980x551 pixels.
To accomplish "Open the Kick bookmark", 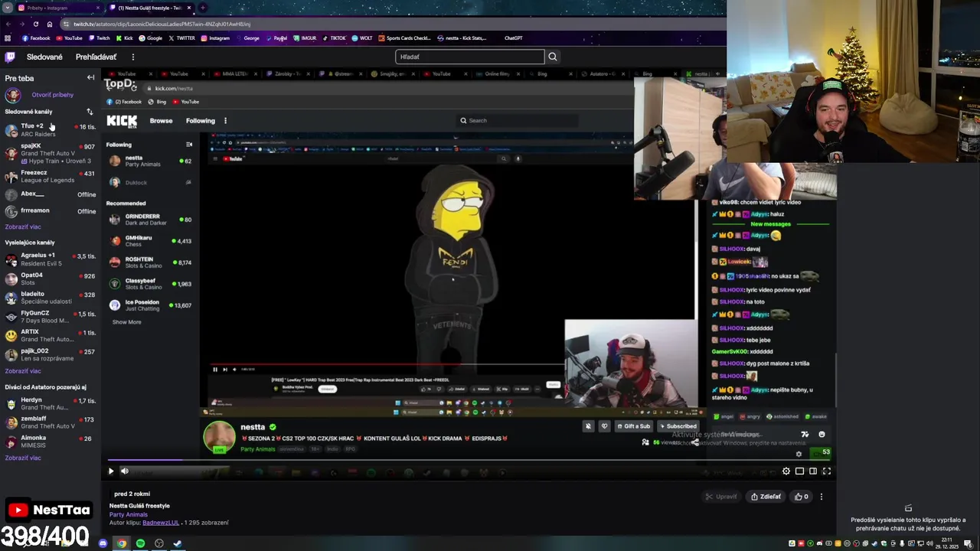I will (x=124, y=38).
